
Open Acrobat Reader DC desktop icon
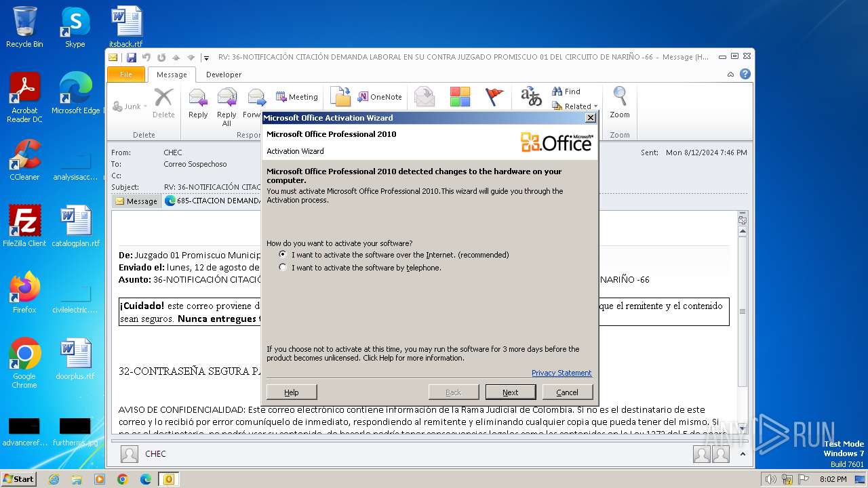tap(24, 98)
